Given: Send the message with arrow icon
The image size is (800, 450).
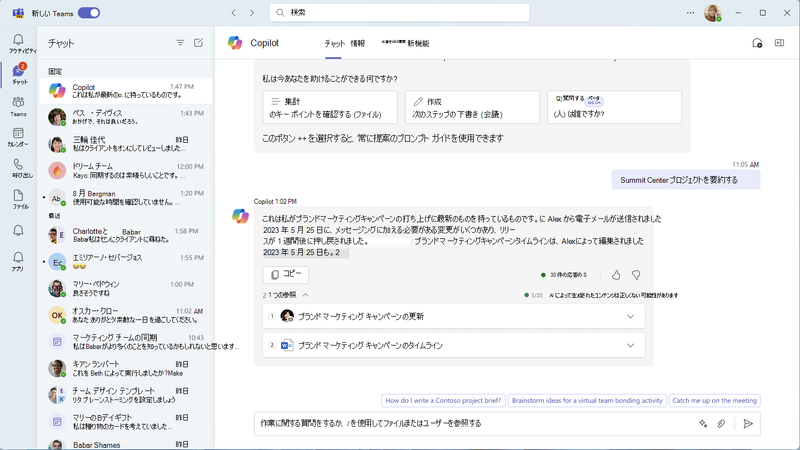Looking at the screenshot, I should 748,423.
